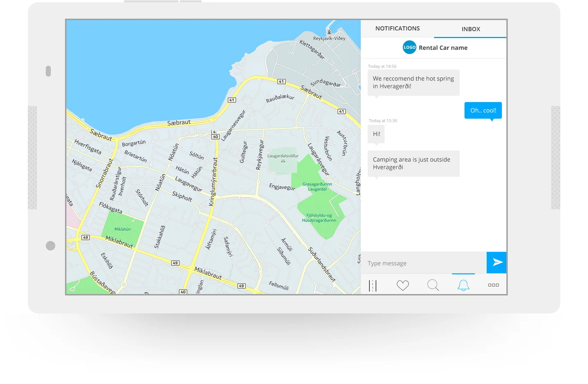Viewport: 588px width, 384px height.
Task: Click the Suðurlandsbraut street label
Action: tap(322, 264)
